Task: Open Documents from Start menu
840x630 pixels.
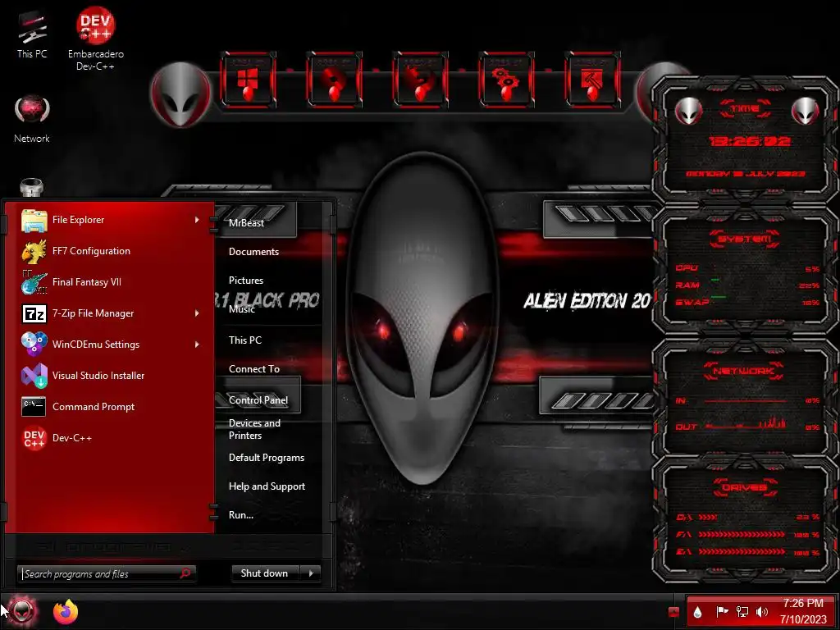Action: (254, 252)
